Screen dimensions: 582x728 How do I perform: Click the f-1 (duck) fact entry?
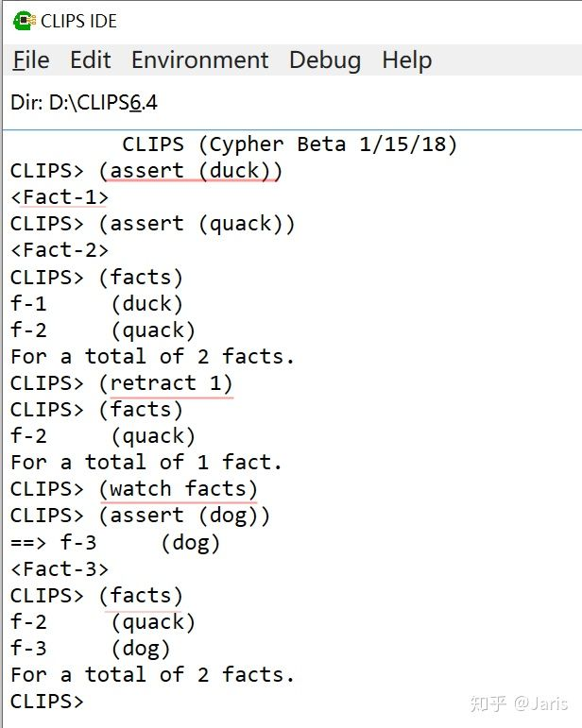(96, 303)
